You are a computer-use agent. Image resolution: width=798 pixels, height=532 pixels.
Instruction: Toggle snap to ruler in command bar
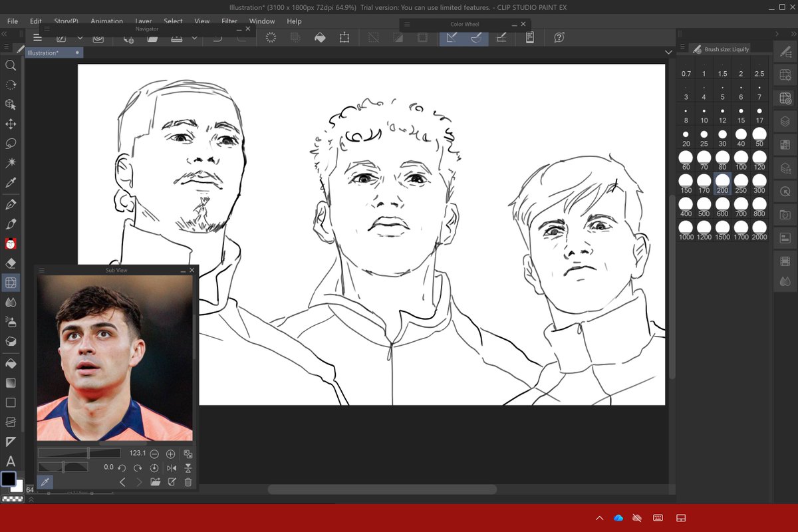[452, 38]
